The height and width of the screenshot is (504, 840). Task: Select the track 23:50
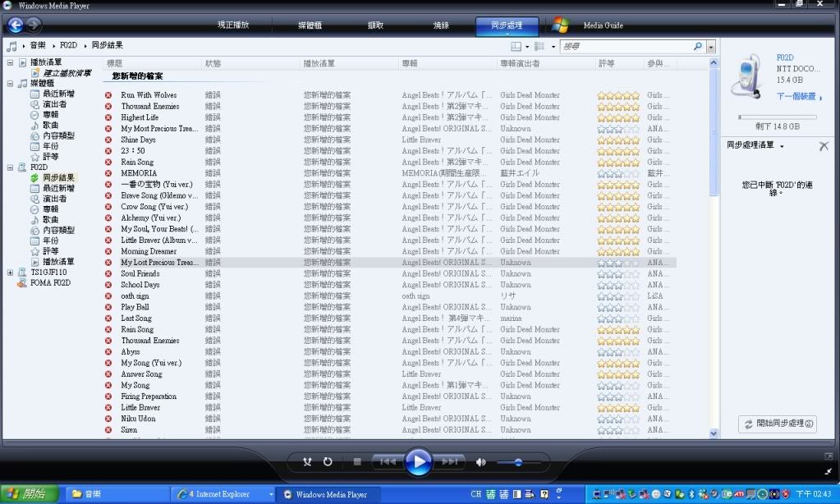click(x=133, y=151)
